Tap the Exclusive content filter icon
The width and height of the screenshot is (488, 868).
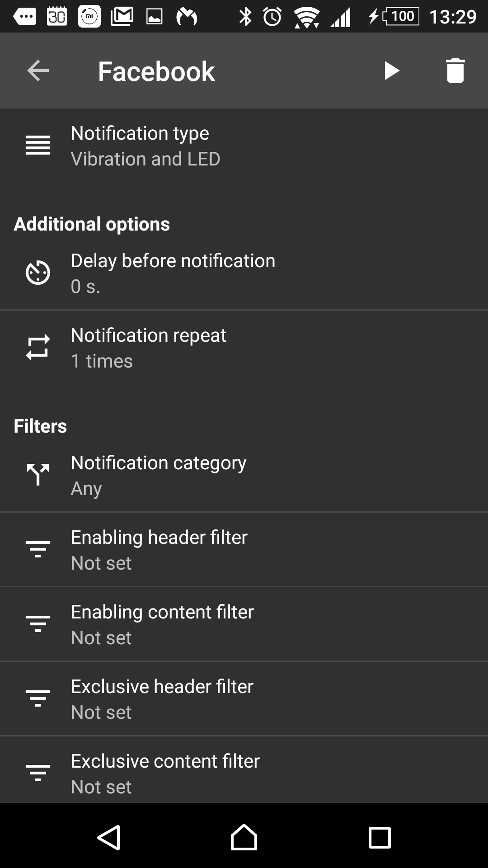click(x=38, y=773)
